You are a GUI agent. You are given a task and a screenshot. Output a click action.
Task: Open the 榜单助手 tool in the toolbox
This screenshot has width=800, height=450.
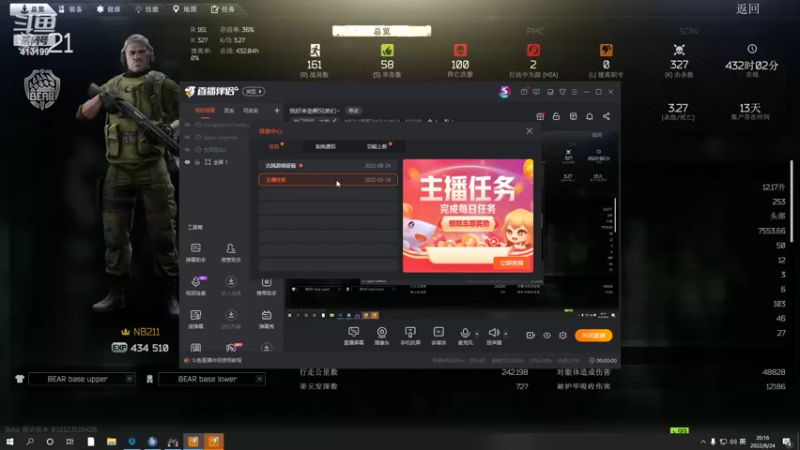point(266,286)
